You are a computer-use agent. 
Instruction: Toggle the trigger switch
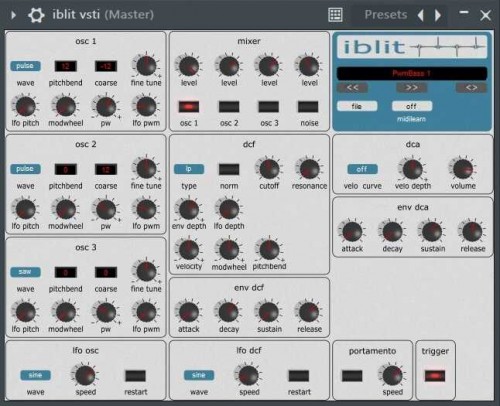pyautogui.click(x=435, y=376)
